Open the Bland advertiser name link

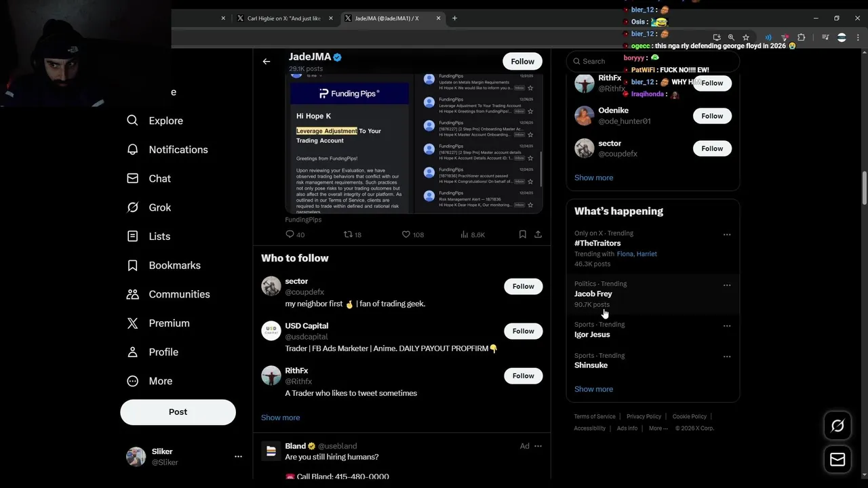(296, 446)
